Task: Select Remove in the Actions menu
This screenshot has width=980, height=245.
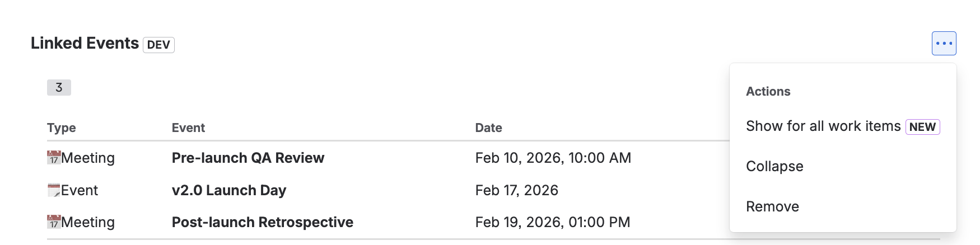Action: [772, 207]
